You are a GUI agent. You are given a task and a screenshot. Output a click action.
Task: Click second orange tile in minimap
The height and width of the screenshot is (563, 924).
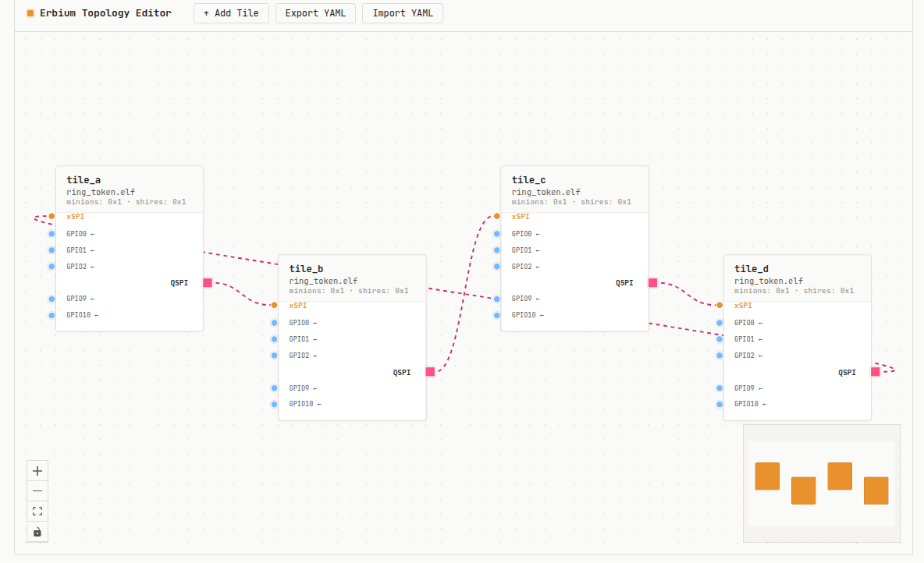pyautogui.click(x=803, y=490)
